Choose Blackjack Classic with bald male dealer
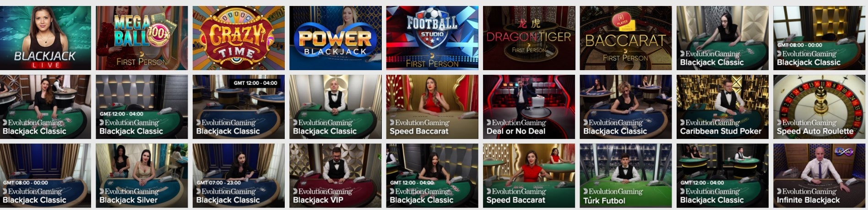868x210 pixels. [x=336, y=107]
